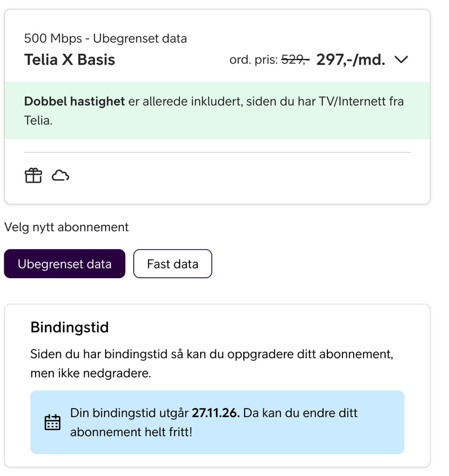Click the 297,-/md. price label
This screenshot has width=449, height=476.
click(350, 59)
